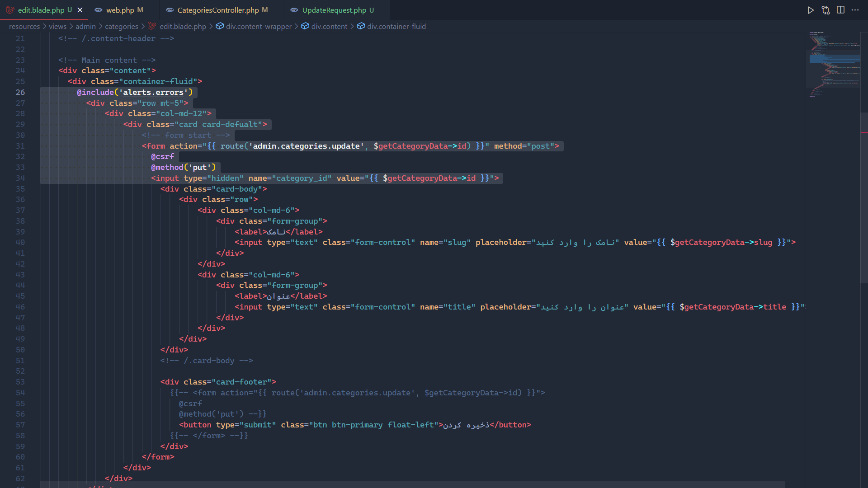This screenshot has width=868, height=488.
Task: Click method="post" attribute on line 31
Action: tap(524, 146)
